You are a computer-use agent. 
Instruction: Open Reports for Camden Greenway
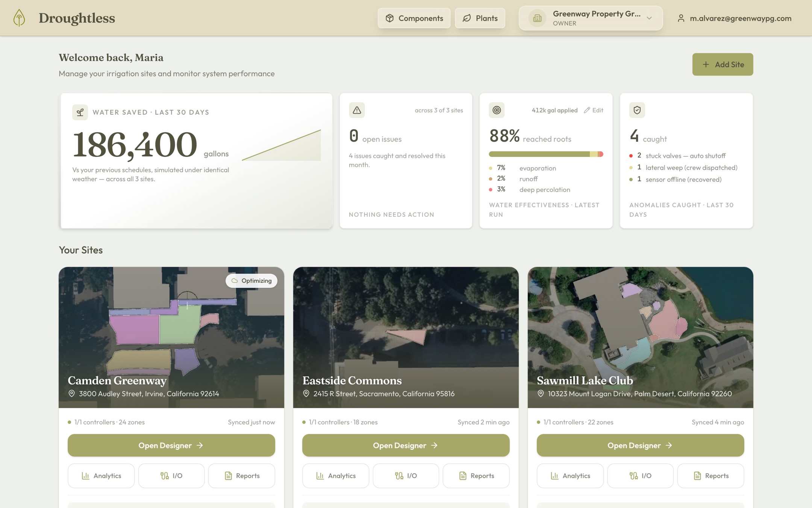[x=242, y=476]
